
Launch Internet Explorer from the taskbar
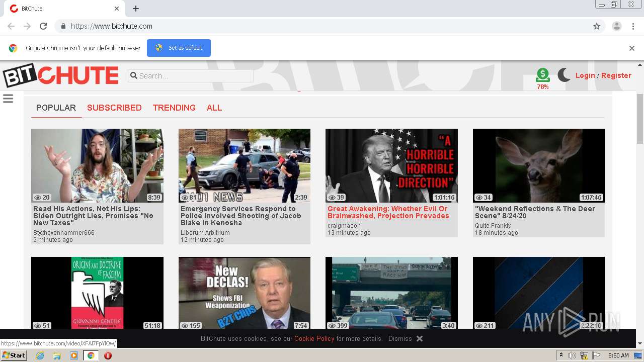pos(40,355)
